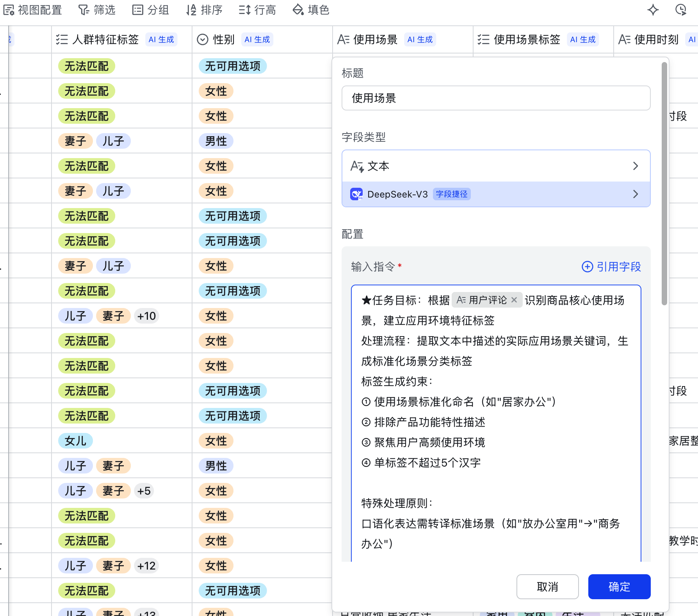Expand the DeepSeek-V3 字段捷径 selector

pyautogui.click(x=496, y=194)
